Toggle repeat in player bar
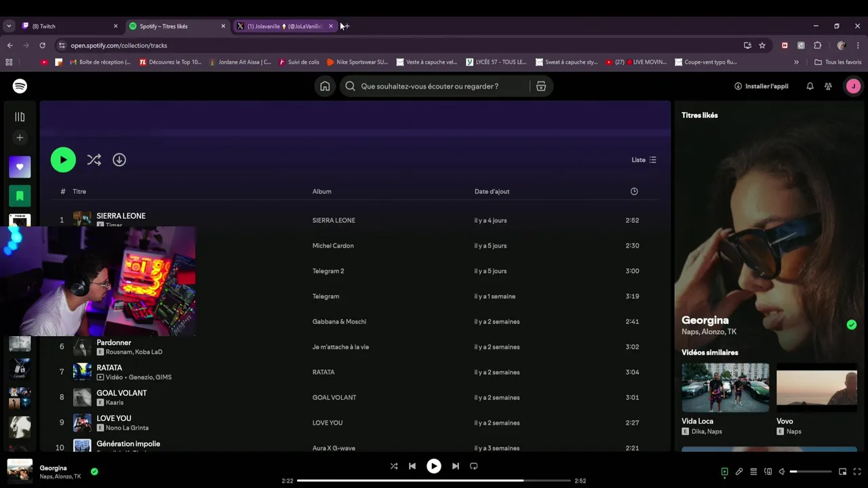This screenshot has width=868, height=488. [x=474, y=466]
